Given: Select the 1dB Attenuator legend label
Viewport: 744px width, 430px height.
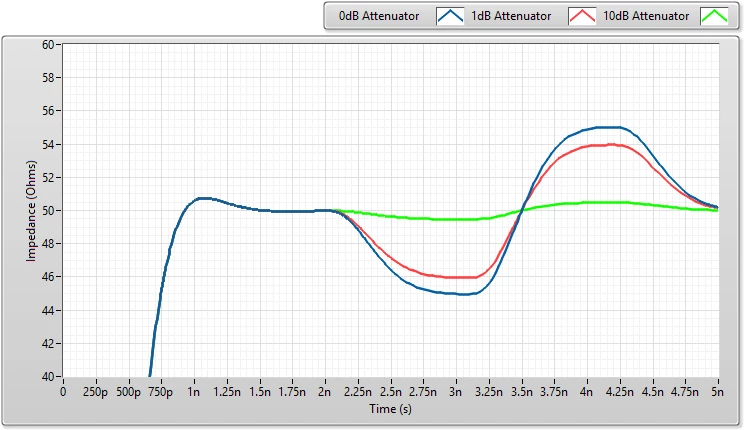Looking at the screenshot, I should pos(511,16).
